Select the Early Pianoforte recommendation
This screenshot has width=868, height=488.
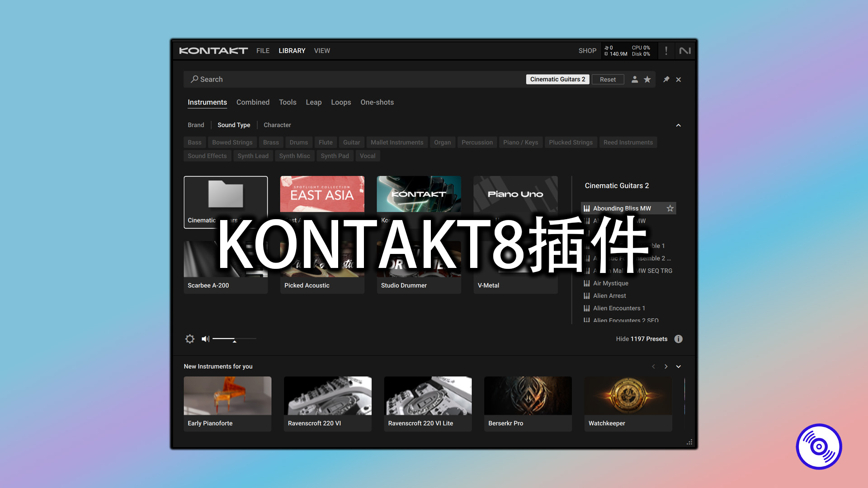click(227, 404)
